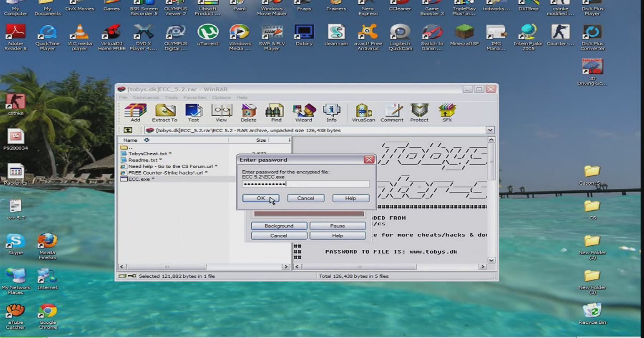Run the Test archive tool
The image size is (644, 338).
coord(194,113)
